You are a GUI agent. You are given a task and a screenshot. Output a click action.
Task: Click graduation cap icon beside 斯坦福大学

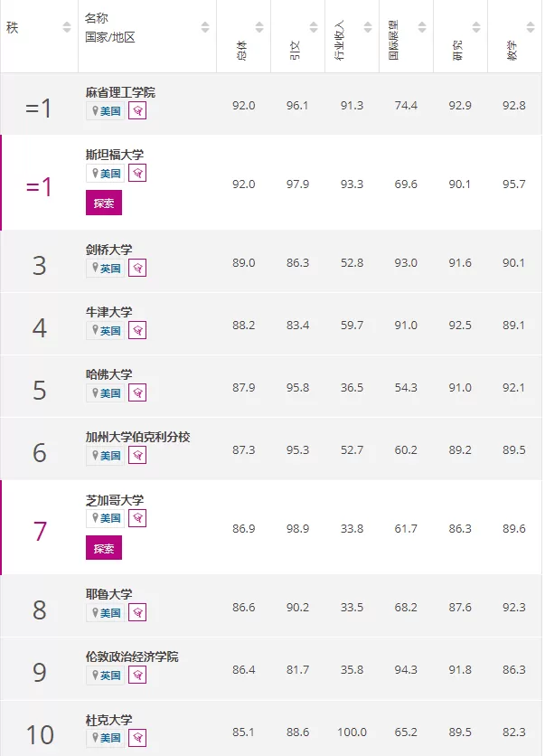coord(137,173)
